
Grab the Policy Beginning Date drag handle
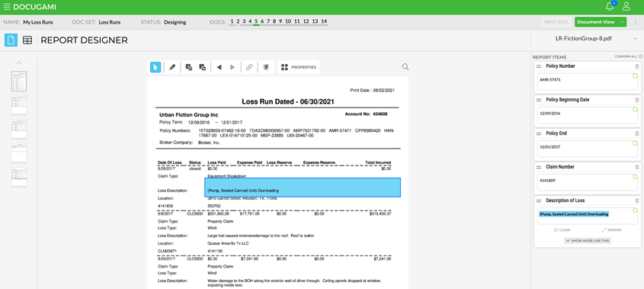(x=539, y=100)
